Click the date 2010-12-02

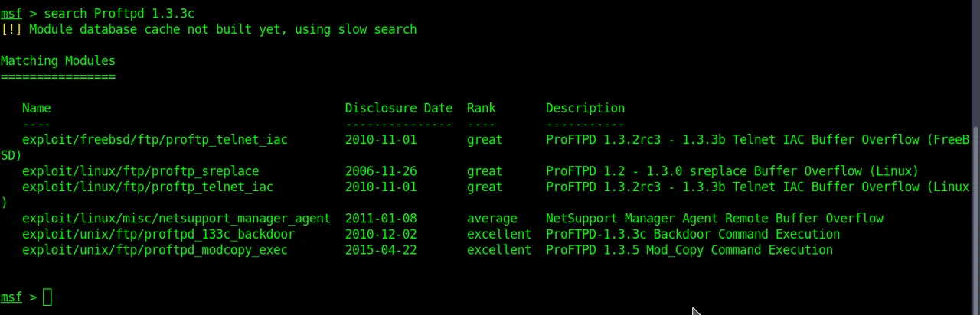tap(381, 235)
